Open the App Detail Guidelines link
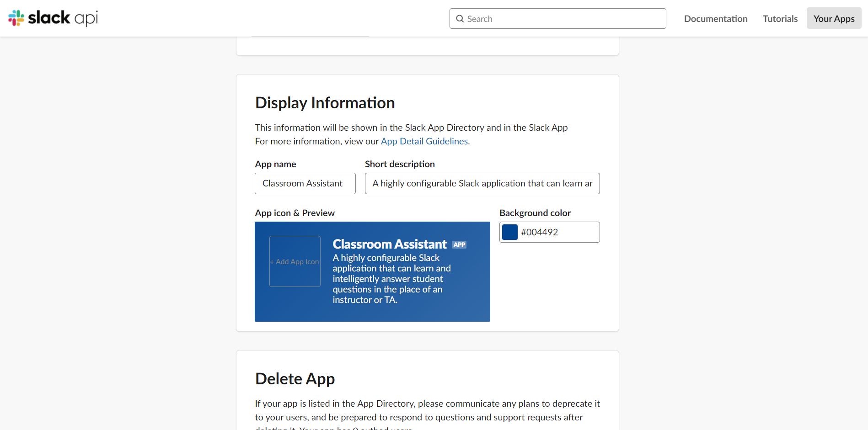 tap(424, 141)
